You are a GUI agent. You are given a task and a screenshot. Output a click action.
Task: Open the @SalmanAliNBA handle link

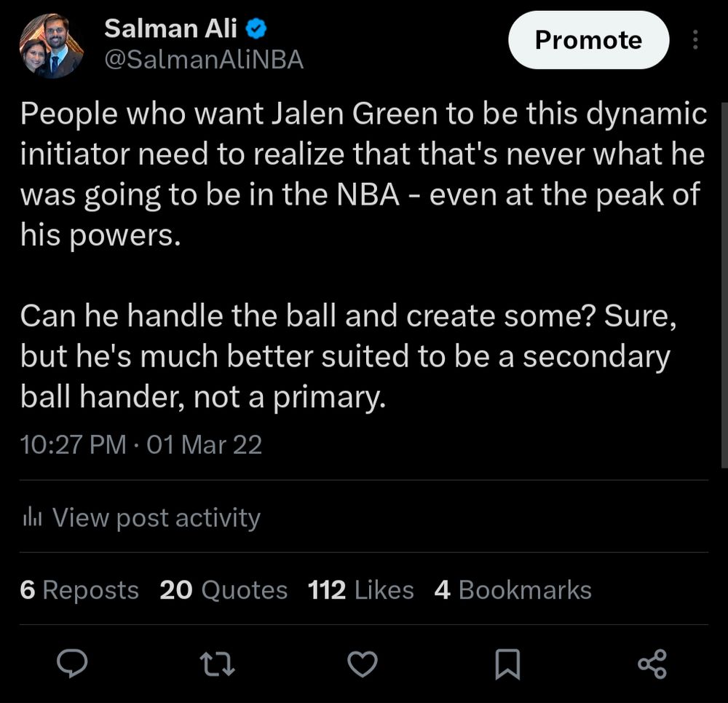tap(204, 60)
